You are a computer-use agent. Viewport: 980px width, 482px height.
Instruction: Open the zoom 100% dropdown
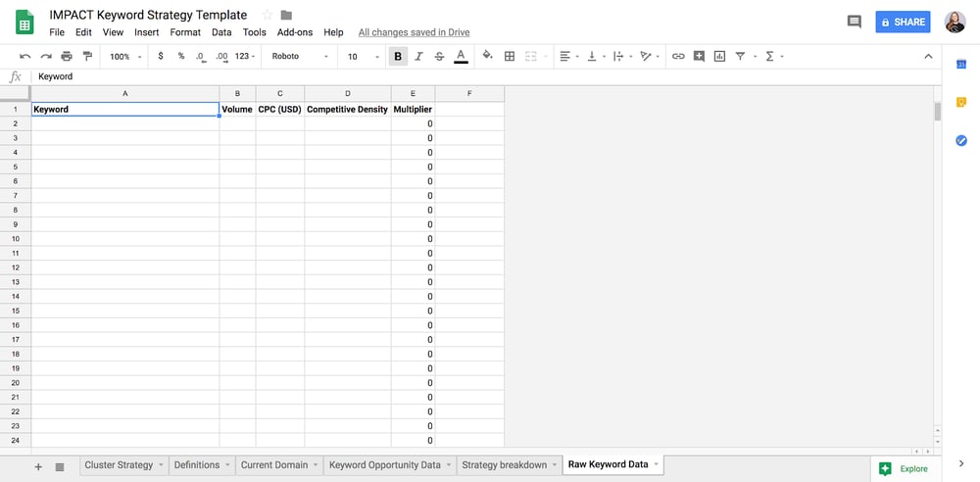[x=125, y=56]
